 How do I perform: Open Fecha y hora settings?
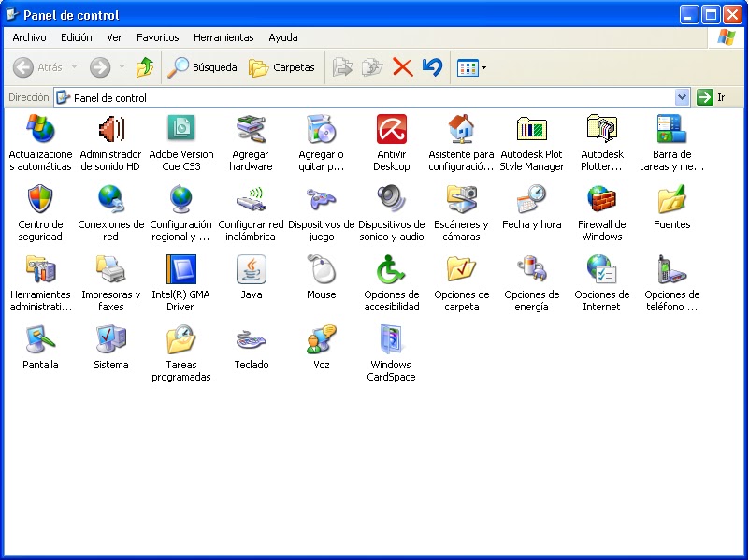coord(531,204)
